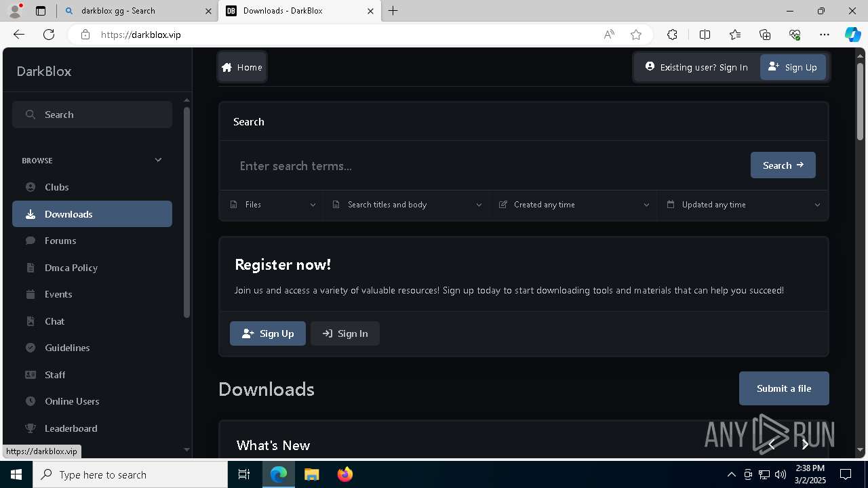Screen dimensions: 868x488
Task: Click the header Sign Up button
Action: tap(793, 67)
